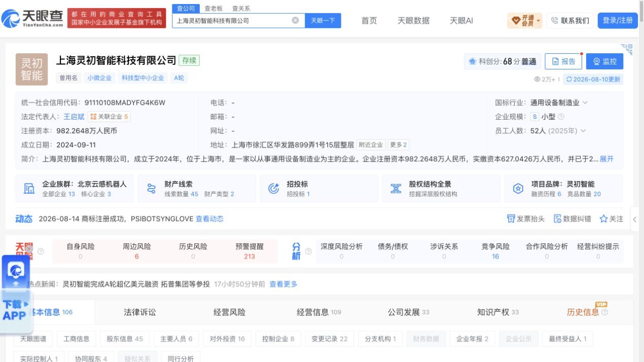
Task: Select 天眼图谱 sub-item
Action: [33, 339]
